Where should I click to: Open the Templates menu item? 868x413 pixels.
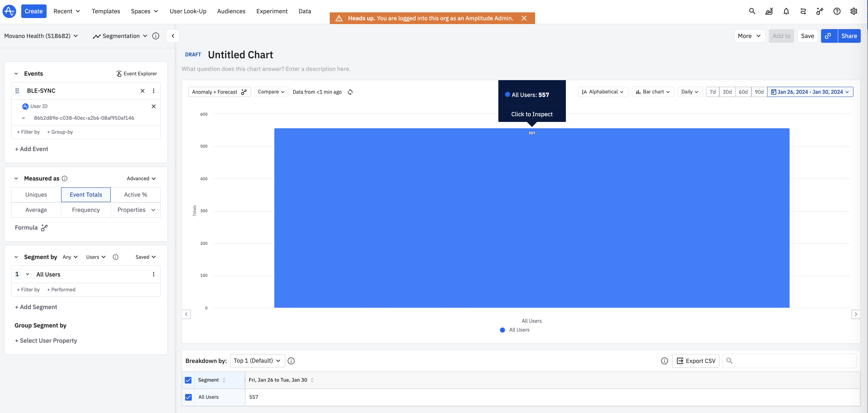pos(106,11)
